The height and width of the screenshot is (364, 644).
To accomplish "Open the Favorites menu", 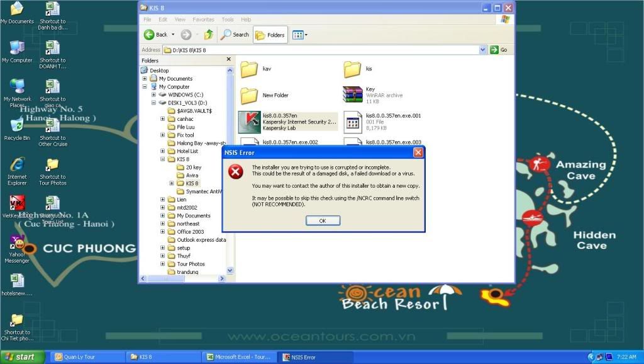I will [203, 20].
